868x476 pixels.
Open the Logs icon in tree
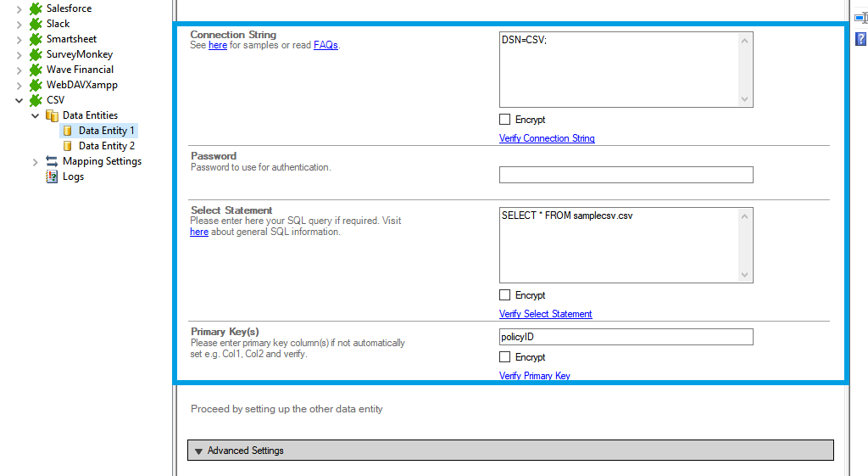pos(52,176)
